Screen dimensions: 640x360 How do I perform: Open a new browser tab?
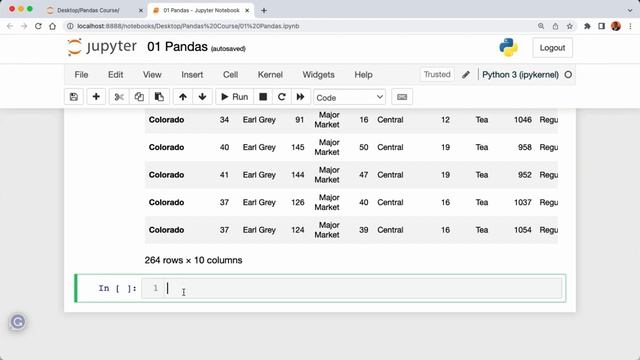264,11
